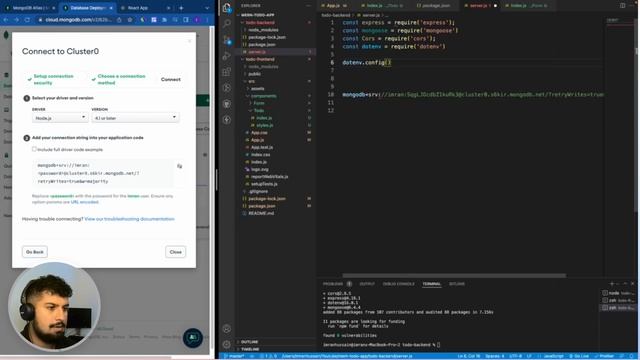
Task: Click UTF-8 encoding in status bar
Action: [515, 356]
